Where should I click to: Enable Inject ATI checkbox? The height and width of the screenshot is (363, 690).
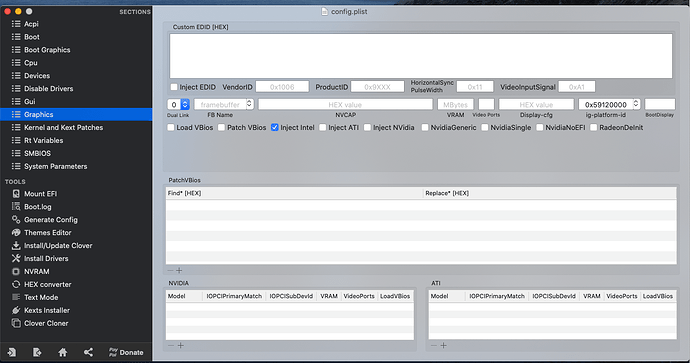point(323,128)
